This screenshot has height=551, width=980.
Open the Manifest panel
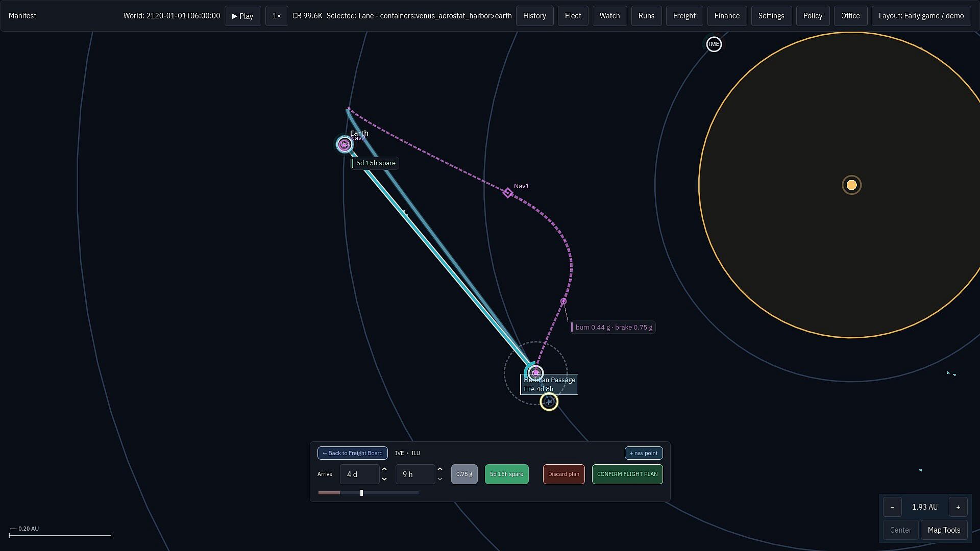pos(22,16)
